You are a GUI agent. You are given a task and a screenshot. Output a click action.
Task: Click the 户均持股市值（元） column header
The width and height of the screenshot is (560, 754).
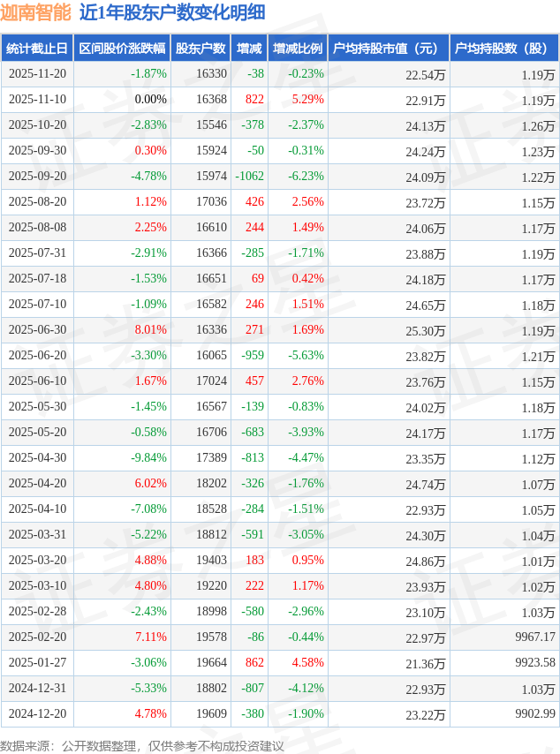click(388, 49)
